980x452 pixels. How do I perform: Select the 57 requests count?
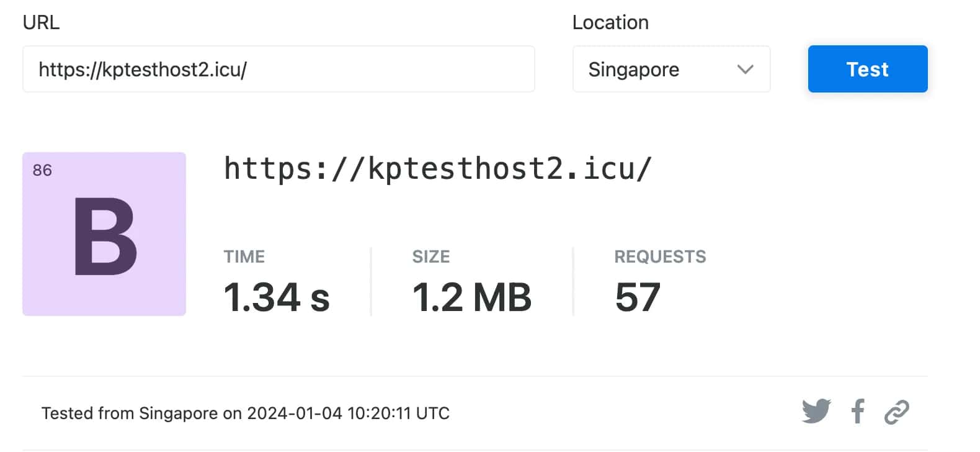(637, 297)
